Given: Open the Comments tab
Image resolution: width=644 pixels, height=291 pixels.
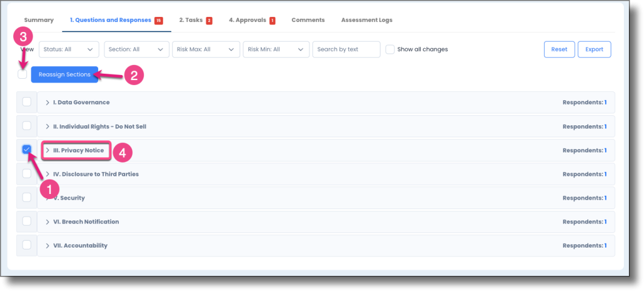Looking at the screenshot, I should click(x=308, y=20).
